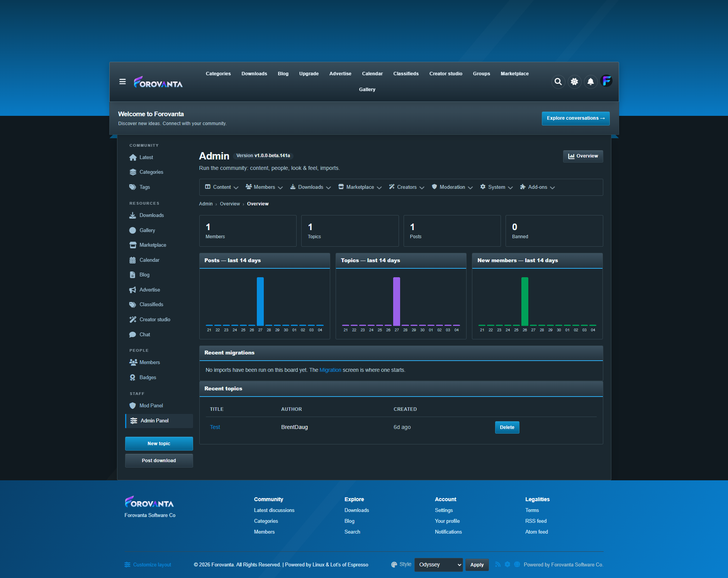Toggle the light/dark theme sun icon
The height and width of the screenshot is (578, 728).
pyautogui.click(x=574, y=81)
